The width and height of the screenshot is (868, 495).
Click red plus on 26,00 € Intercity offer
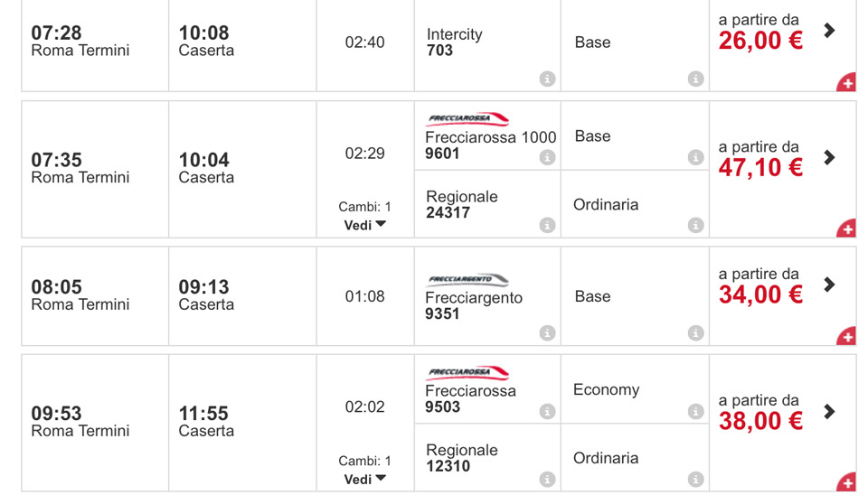pyautogui.click(x=847, y=82)
